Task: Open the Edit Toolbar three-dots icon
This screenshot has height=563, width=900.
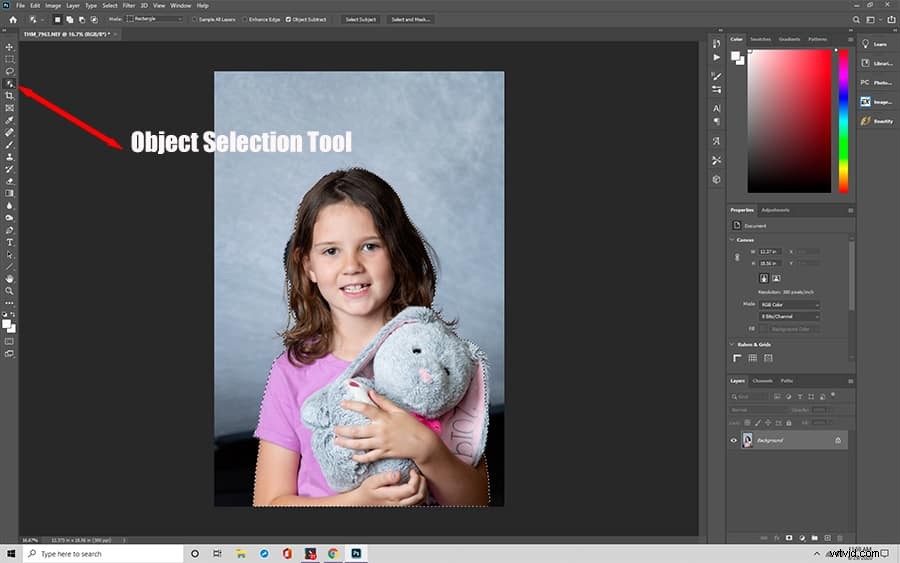Action: point(9,303)
